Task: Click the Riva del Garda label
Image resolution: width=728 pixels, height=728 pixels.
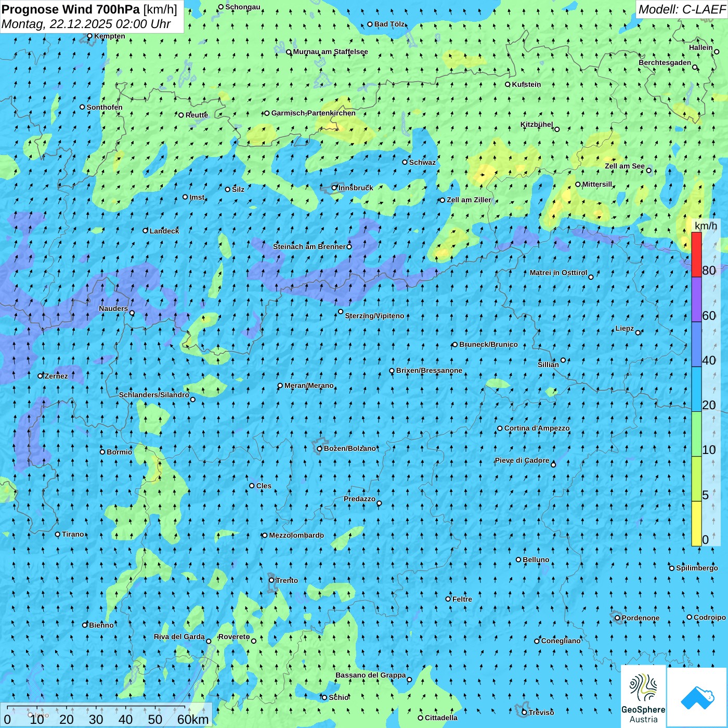Action: (179, 636)
